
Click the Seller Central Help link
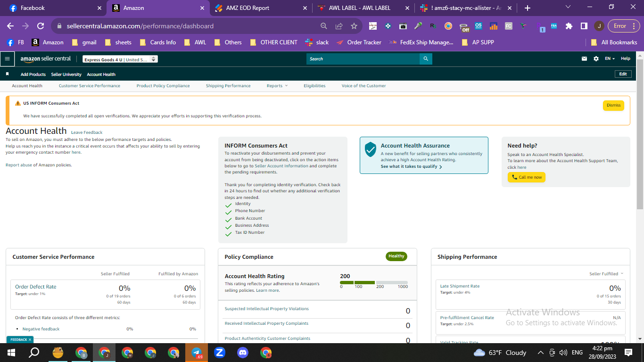[x=626, y=58]
